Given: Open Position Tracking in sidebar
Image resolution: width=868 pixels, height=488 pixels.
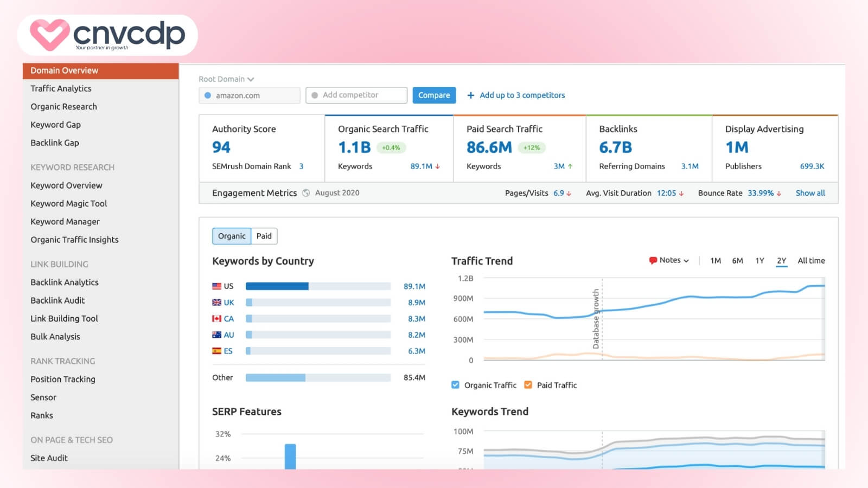Looking at the screenshot, I should 63,380.
